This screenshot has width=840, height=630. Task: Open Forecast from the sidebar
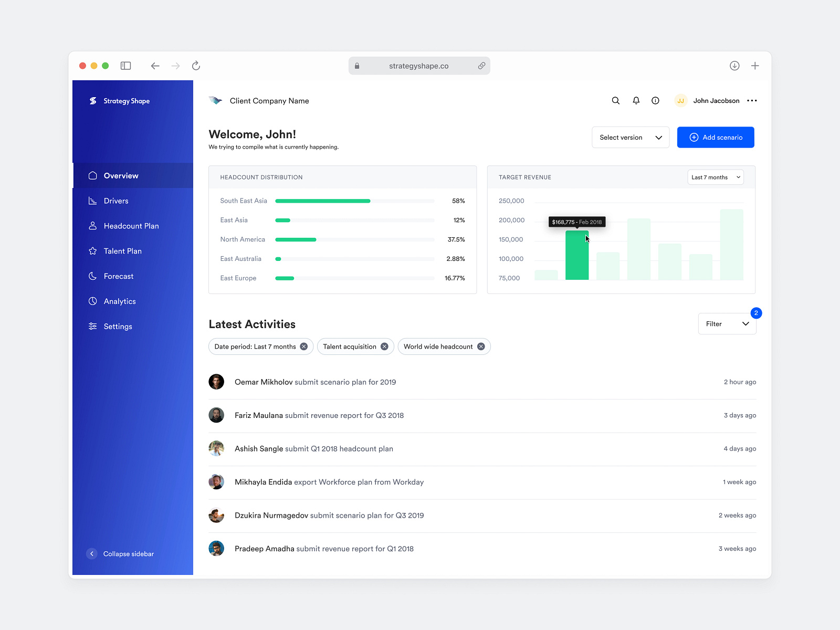pyautogui.click(x=119, y=276)
